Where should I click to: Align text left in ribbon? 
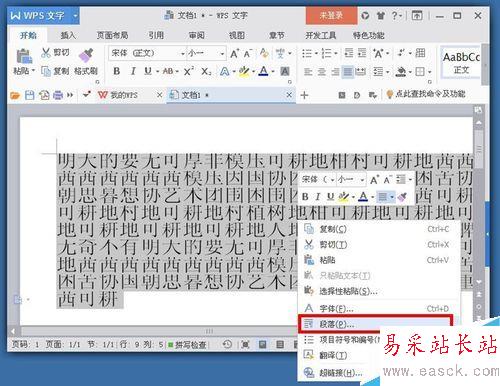click(x=308, y=71)
